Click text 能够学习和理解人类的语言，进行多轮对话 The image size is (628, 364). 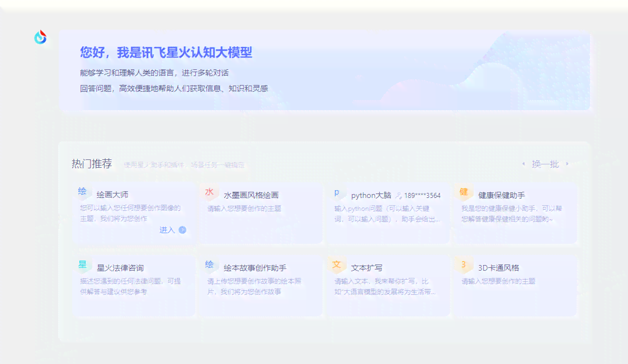tap(154, 73)
